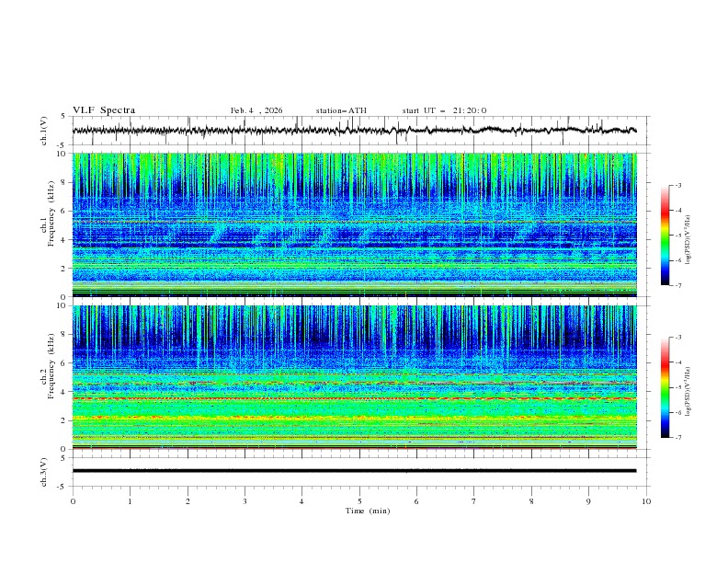Image resolution: width=728 pixels, height=563 pixels.
Task: Click the "2" kHz tick on ch.2 spectrogram
Action: tap(64, 420)
